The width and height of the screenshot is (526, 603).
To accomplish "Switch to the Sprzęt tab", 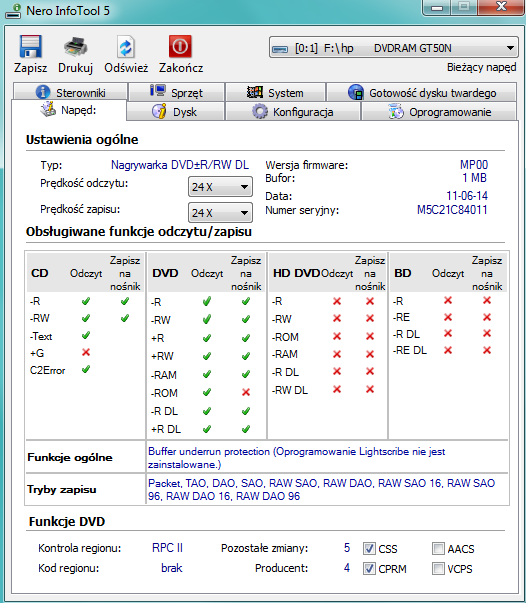I will 176,92.
